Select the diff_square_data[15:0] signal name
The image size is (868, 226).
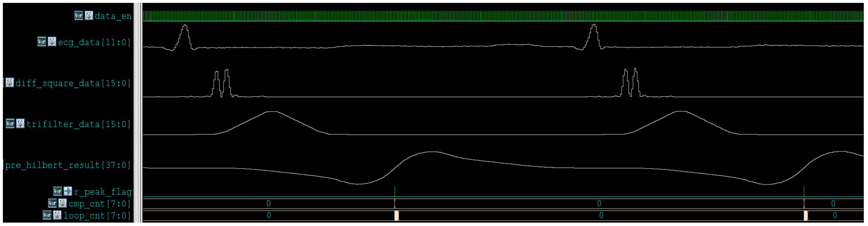(x=73, y=83)
